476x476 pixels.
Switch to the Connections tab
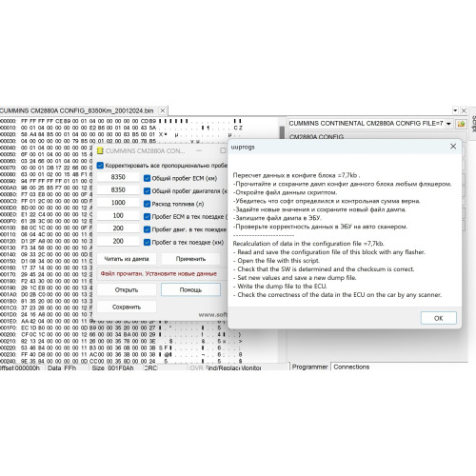pos(351,367)
